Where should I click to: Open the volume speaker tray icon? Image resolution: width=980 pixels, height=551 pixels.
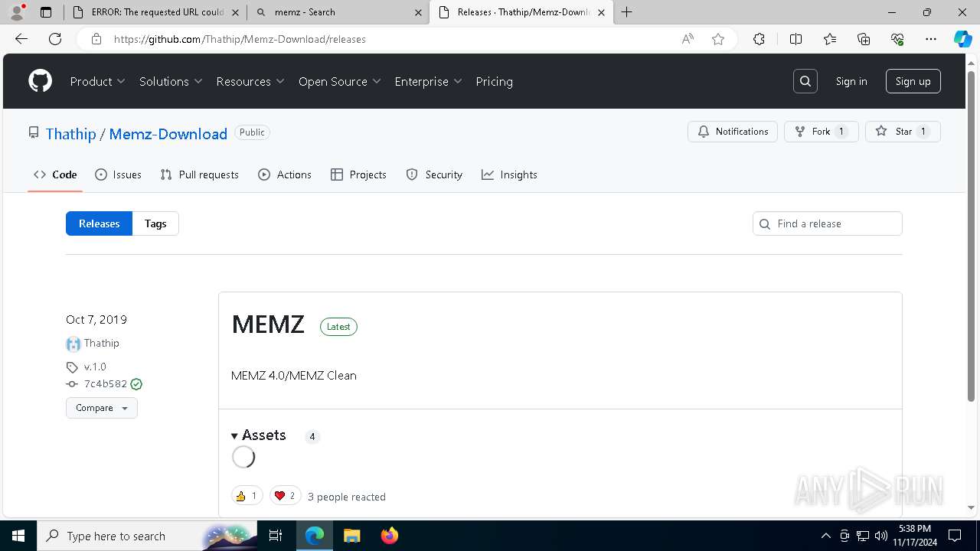[x=880, y=536]
